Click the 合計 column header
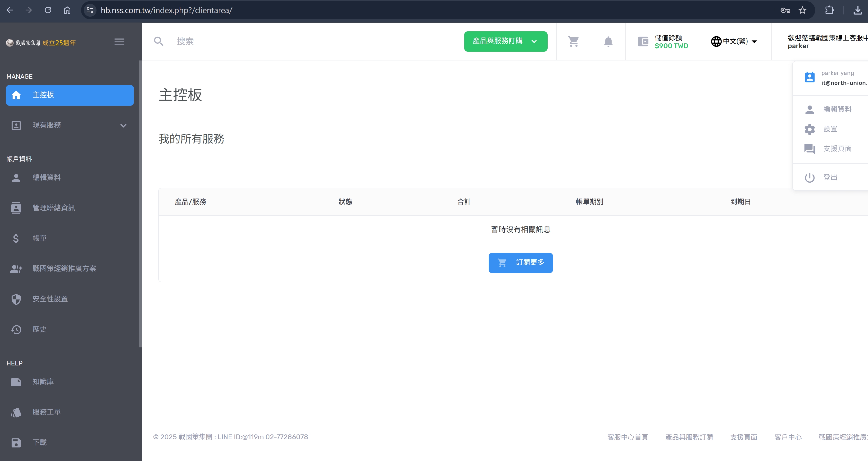Viewport: 868px width, 461px height. click(464, 202)
